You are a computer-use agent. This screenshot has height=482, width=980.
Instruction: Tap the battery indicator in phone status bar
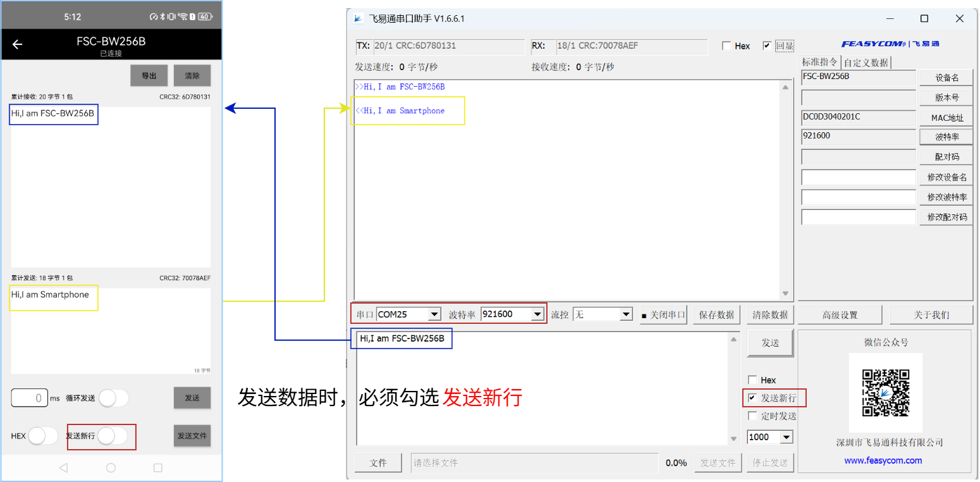[205, 16]
